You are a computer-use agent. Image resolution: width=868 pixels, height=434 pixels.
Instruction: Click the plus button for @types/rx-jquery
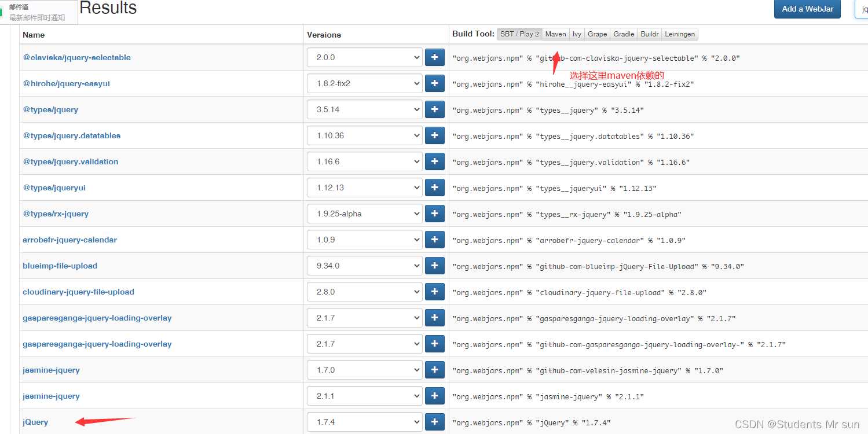[x=435, y=214]
